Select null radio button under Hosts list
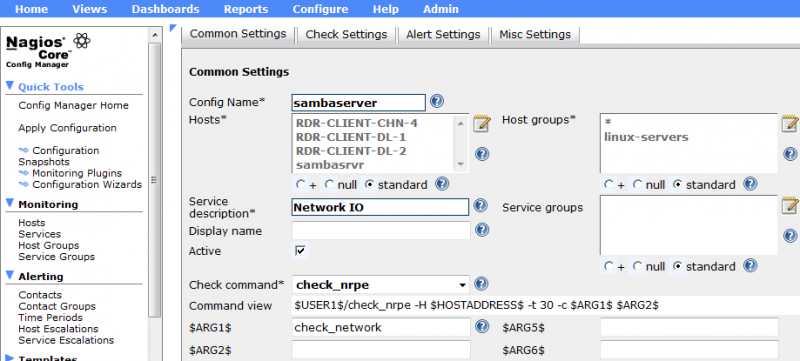800x361 pixels. point(330,184)
